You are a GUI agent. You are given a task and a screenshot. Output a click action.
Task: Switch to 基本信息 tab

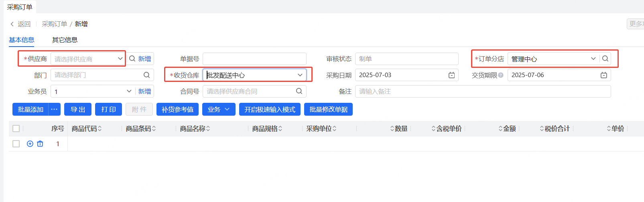click(x=22, y=40)
